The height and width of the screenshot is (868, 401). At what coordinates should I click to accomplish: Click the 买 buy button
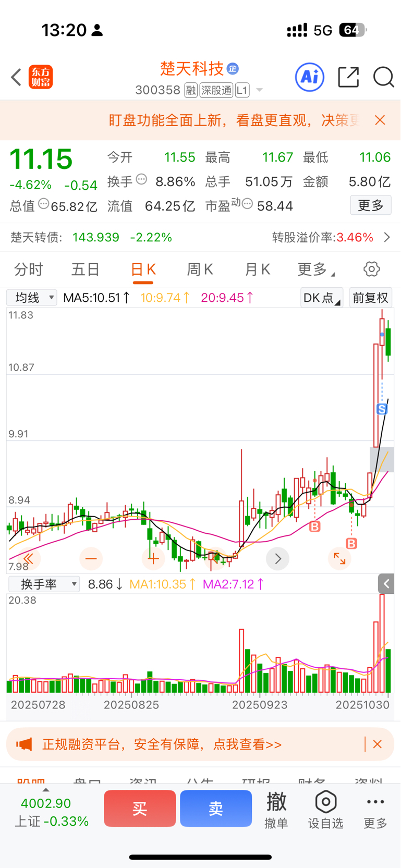click(x=140, y=809)
